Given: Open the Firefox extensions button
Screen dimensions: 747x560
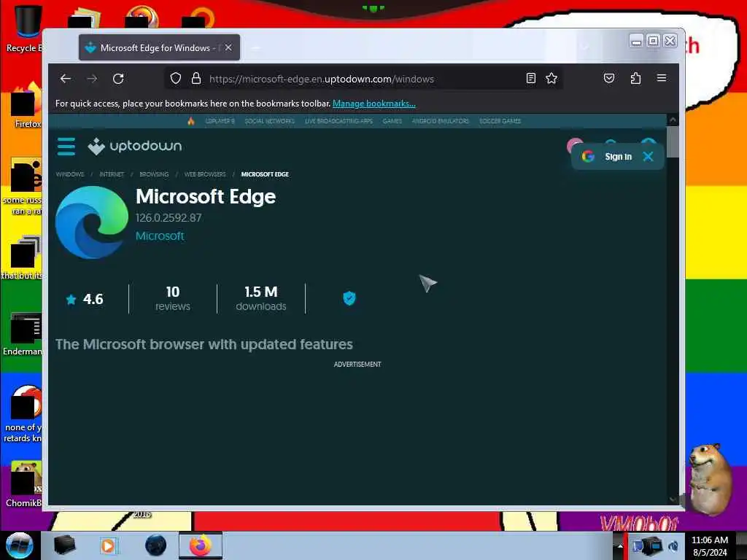Looking at the screenshot, I should coord(635,79).
